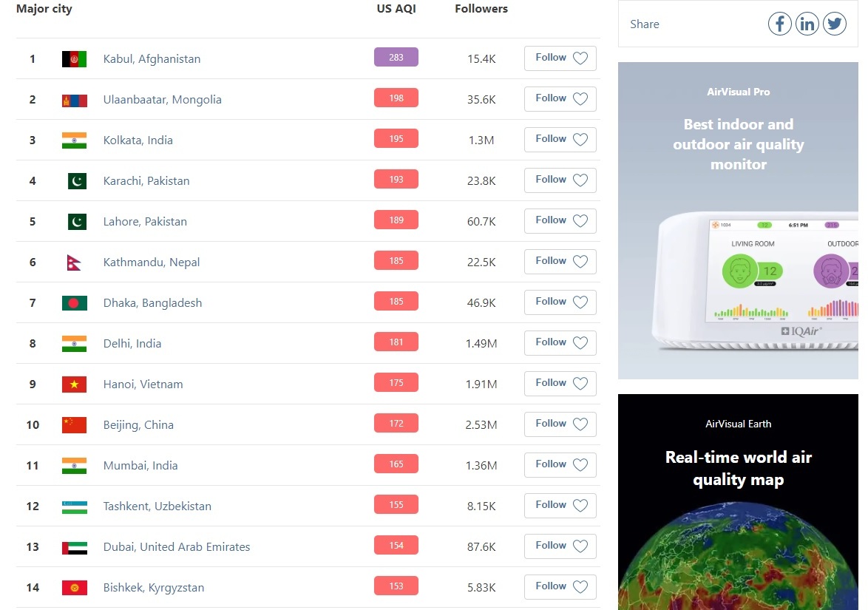Click the Kyrgyzstan flag icon
Screen dimensions: 868x610
click(x=74, y=588)
